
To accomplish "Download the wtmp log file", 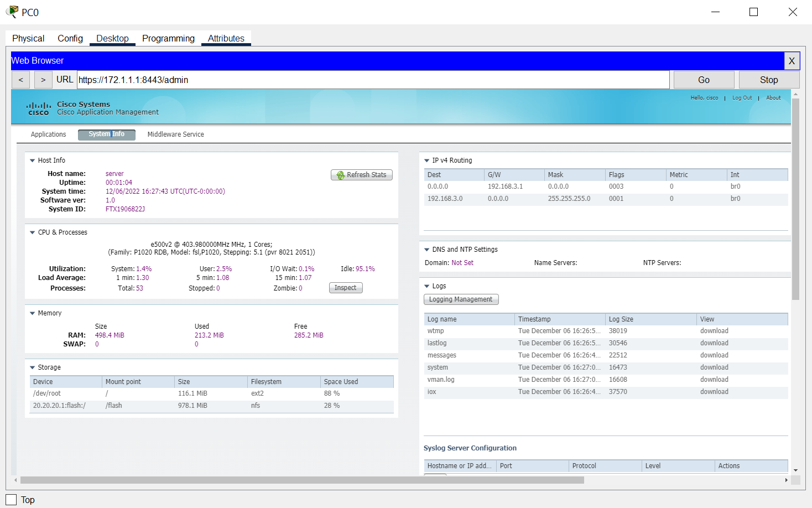I will pyautogui.click(x=714, y=330).
